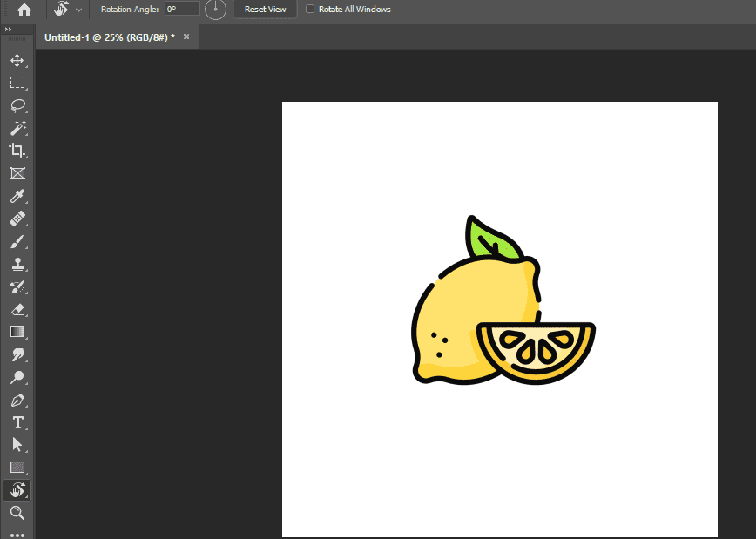Select the Horizontal Type tool
The image size is (756, 539).
pyautogui.click(x=17, y=422)
